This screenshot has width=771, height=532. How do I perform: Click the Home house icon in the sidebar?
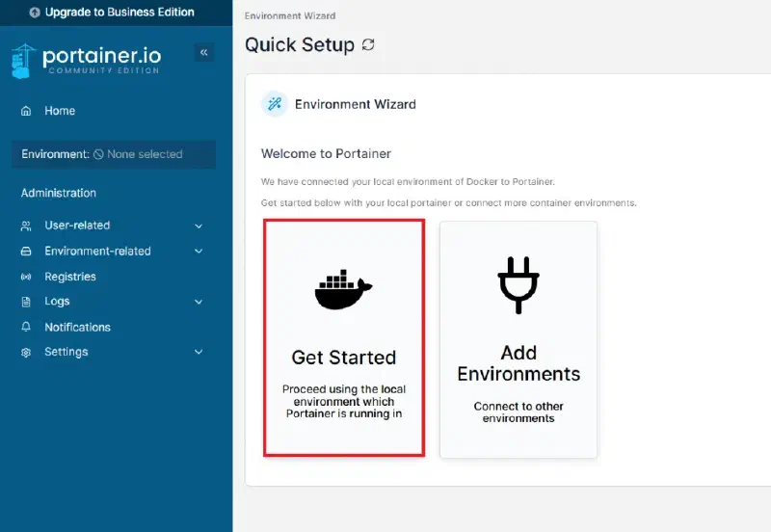click(26, 111)
